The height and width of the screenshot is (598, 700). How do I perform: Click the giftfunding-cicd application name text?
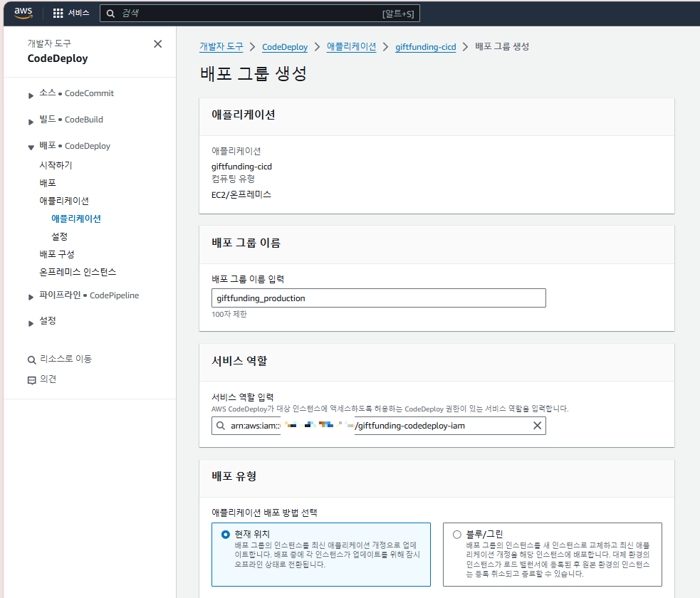tap(241, 167)
